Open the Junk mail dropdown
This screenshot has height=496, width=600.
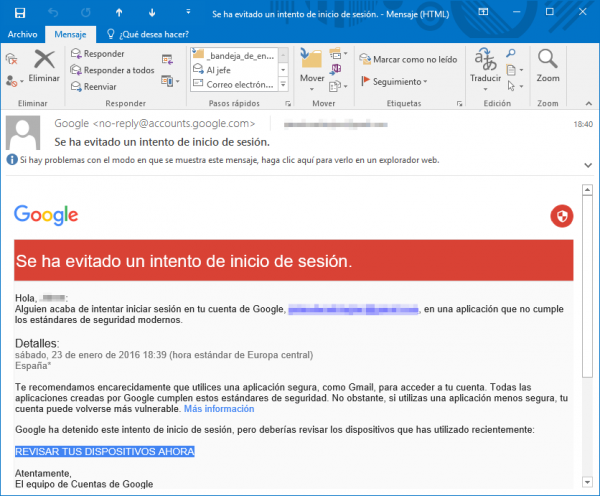tap(15, 81)
